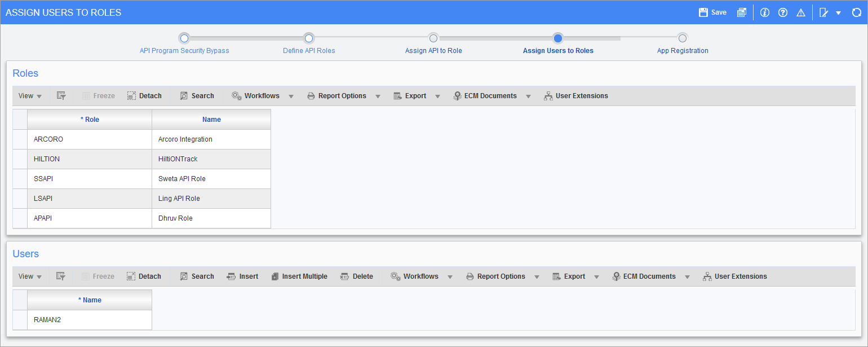Click the Define API Roles step circle

coord(309,38)
